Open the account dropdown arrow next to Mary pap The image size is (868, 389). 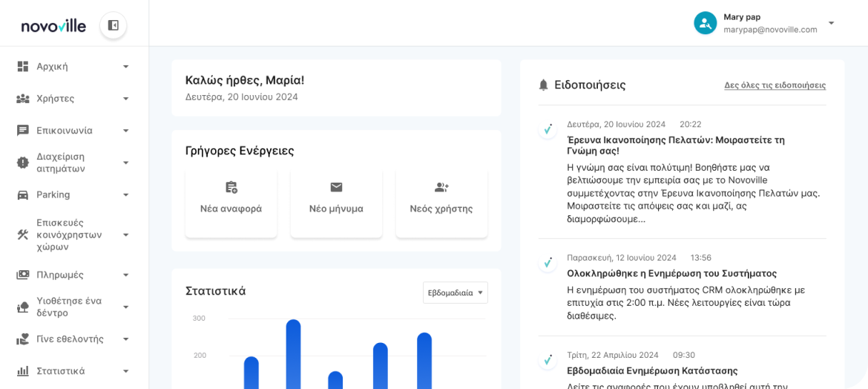pos(831,23)
